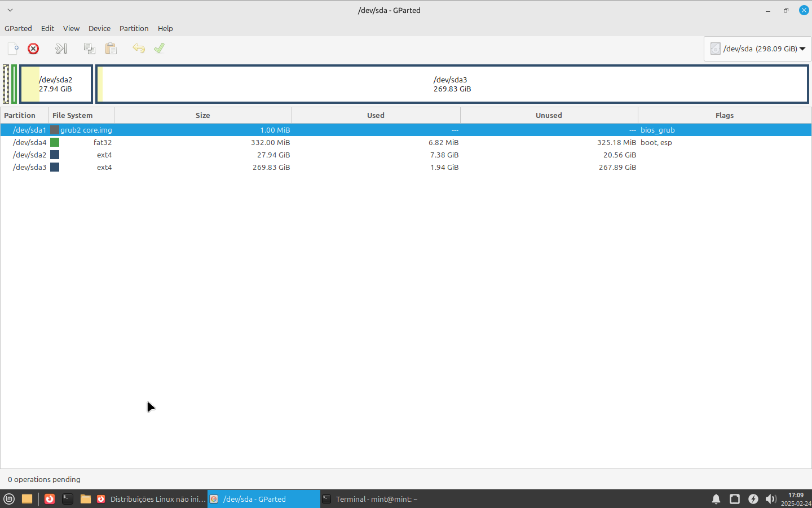Click the ext4 color swatch for /dev/sda3
This screenshot has width=812, height=508.
point(55,167)
